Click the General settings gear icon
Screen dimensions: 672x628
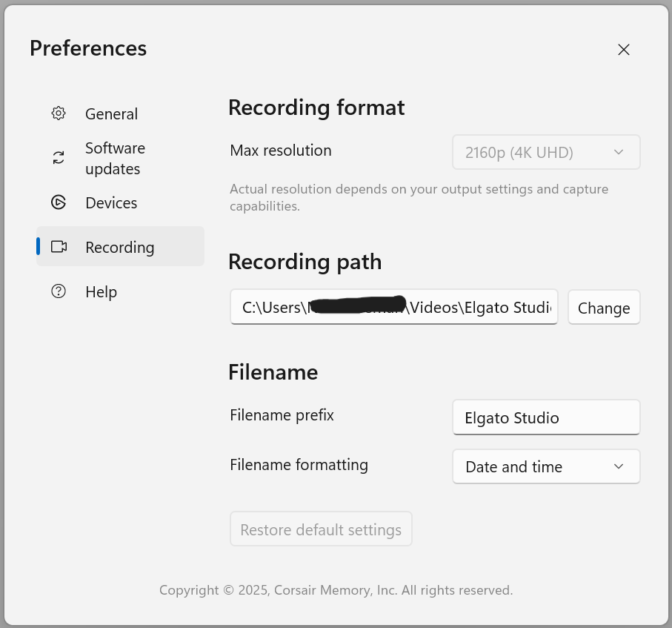point(59,113)
